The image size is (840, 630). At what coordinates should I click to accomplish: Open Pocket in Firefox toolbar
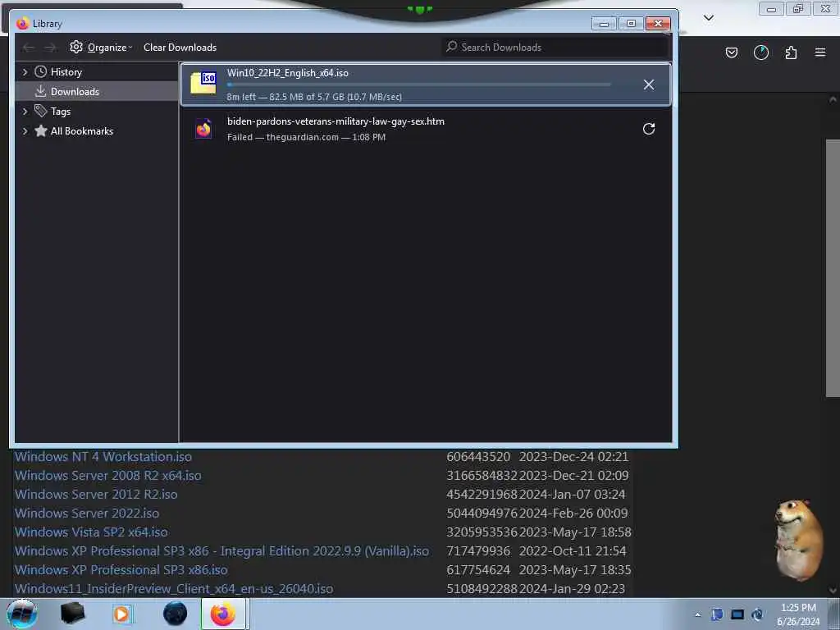pos(732,52)
